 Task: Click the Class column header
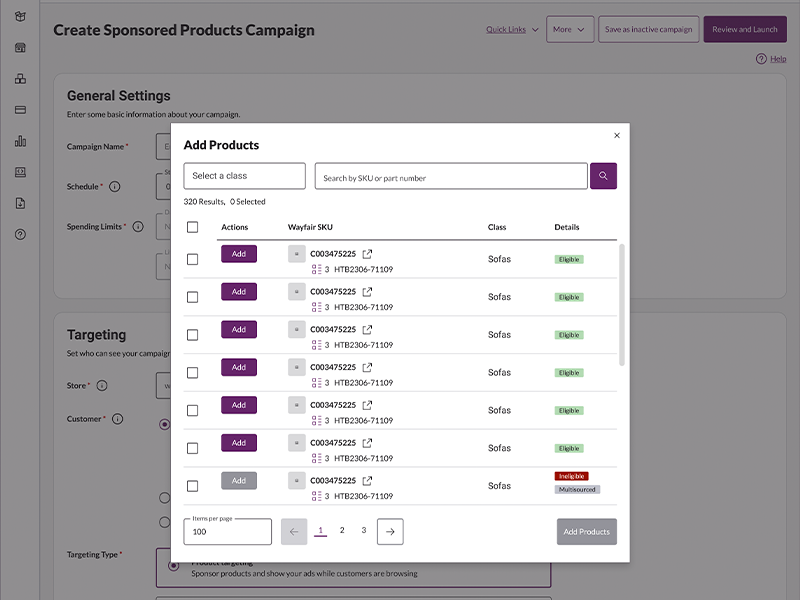point(497,227)
